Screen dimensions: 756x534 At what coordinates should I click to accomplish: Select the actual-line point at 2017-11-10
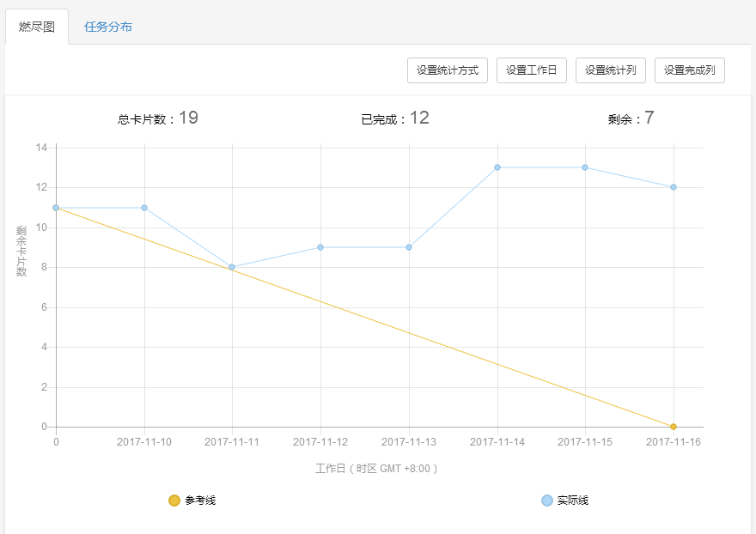click(x=144, y=208)
